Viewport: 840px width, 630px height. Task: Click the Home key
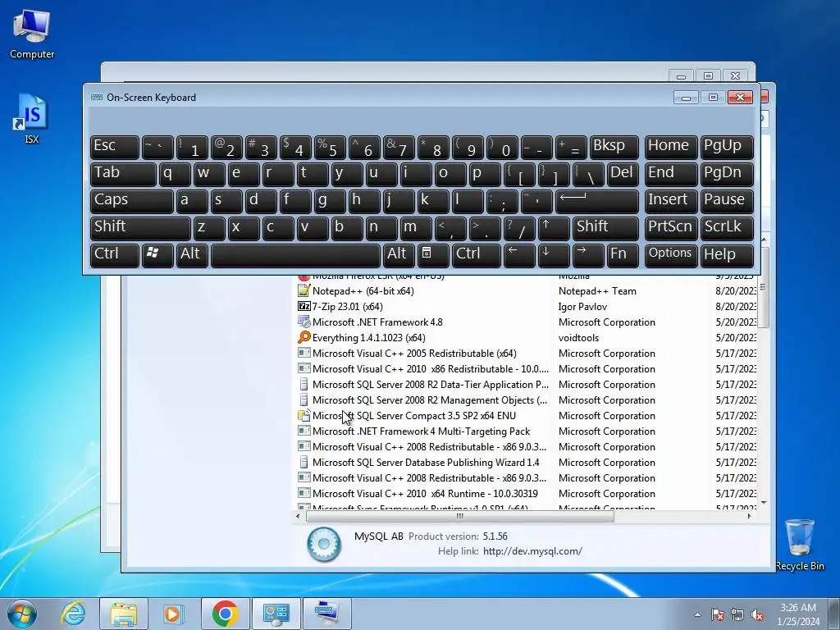pyautogui.click(x=671, y=147)
